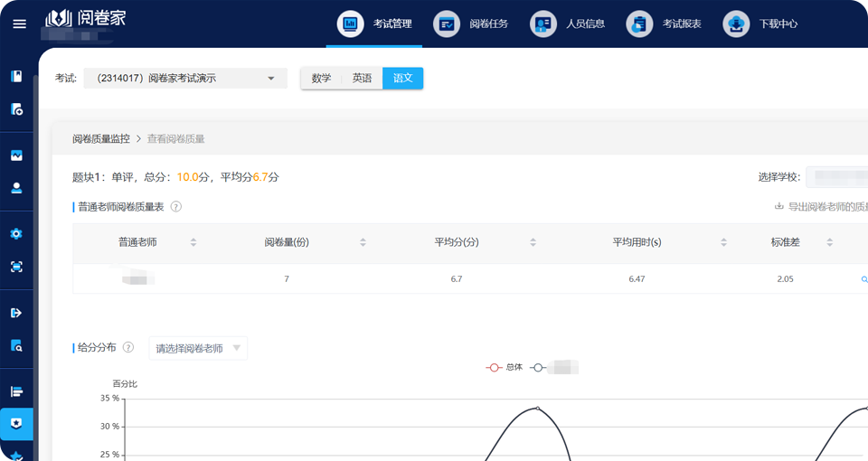This screenshot has height=461, width=868.
Task: Click the gear settings icon in sidebar
Action: pyautogui.click(x=16, y=233)
